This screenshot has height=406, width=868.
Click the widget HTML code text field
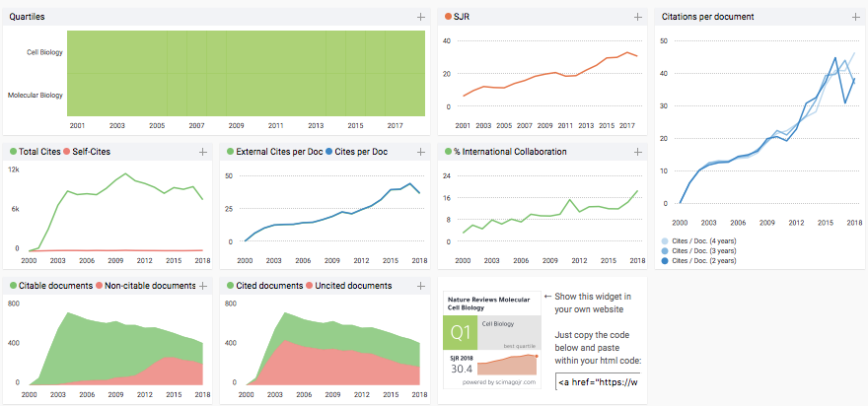pyautogui.click(x=597, y=381)
